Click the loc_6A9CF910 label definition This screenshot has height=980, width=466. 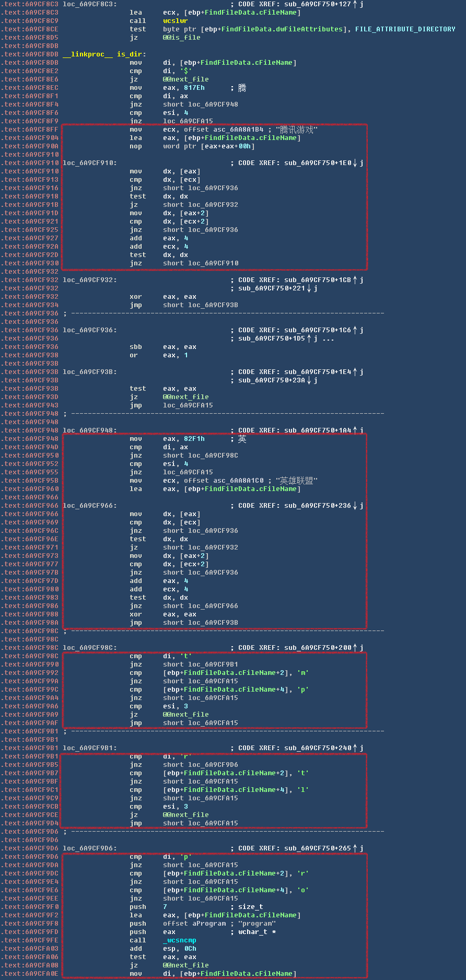89,163
